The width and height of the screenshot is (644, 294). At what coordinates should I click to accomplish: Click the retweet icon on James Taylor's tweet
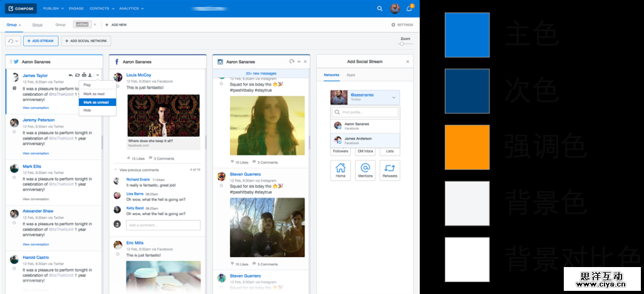pos(77,75)
